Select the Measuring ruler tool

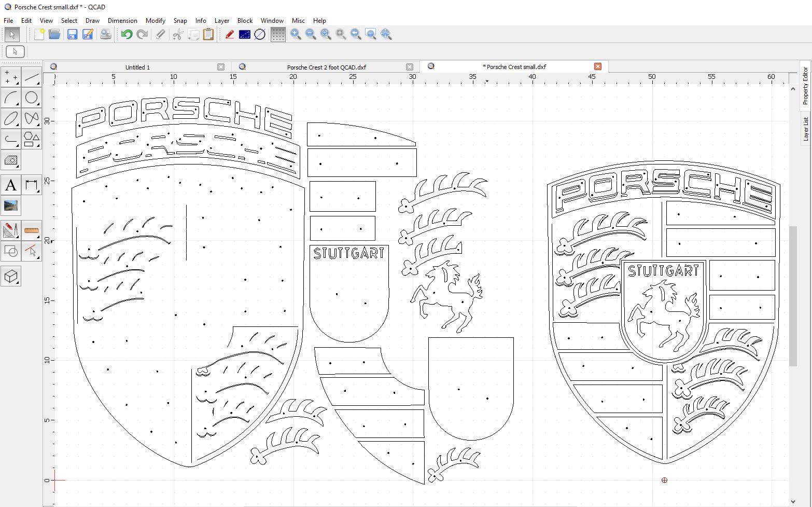click(x=32, y=230)
